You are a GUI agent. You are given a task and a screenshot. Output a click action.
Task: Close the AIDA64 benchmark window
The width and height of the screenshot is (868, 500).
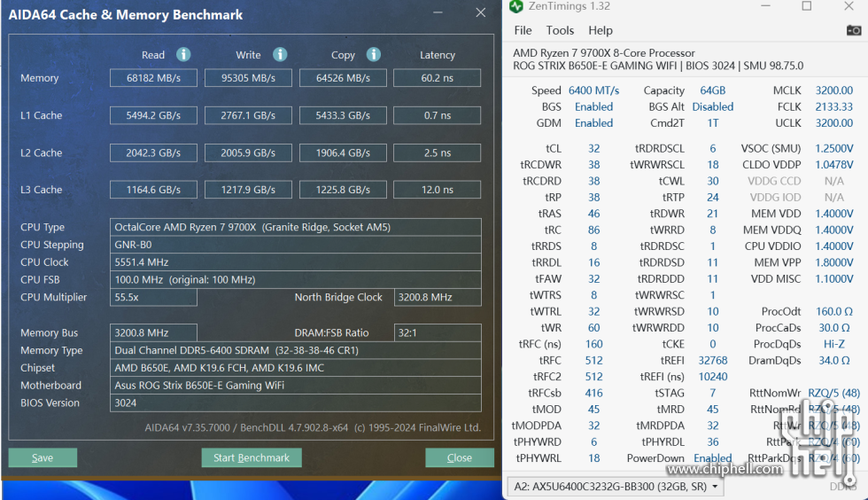click(480, 12)
